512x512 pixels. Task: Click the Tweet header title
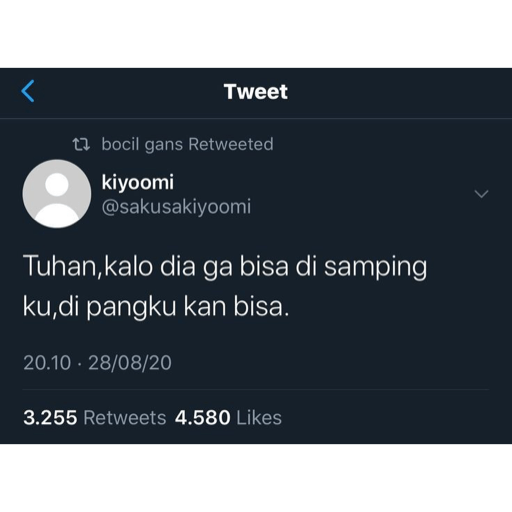pyautogui.click(x=256, y=91)
